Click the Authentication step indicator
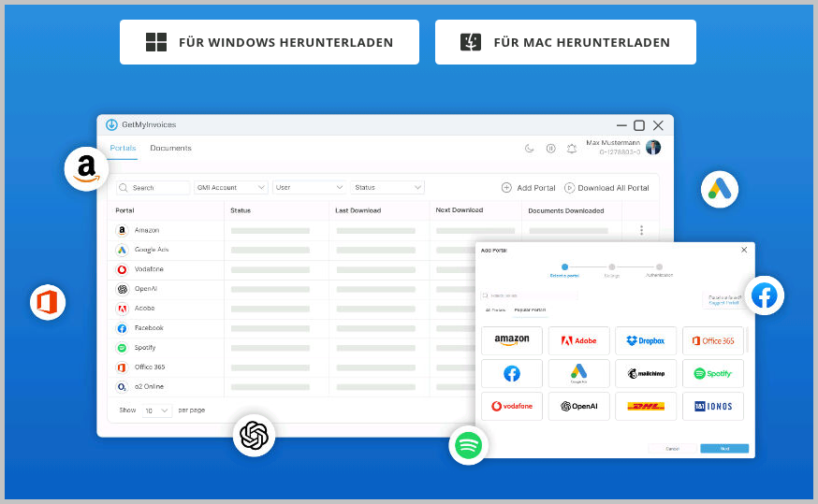Screen dimensions: 818x504 coord(660,270)
